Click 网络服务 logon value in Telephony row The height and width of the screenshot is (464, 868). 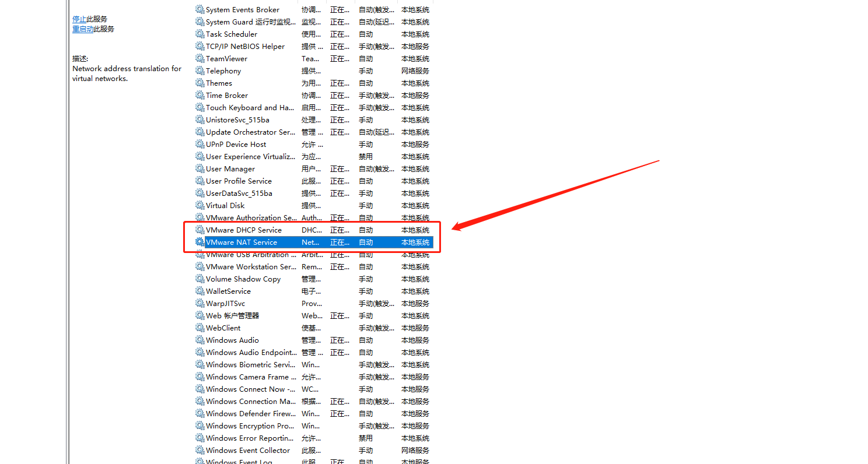tap(415, 71)
